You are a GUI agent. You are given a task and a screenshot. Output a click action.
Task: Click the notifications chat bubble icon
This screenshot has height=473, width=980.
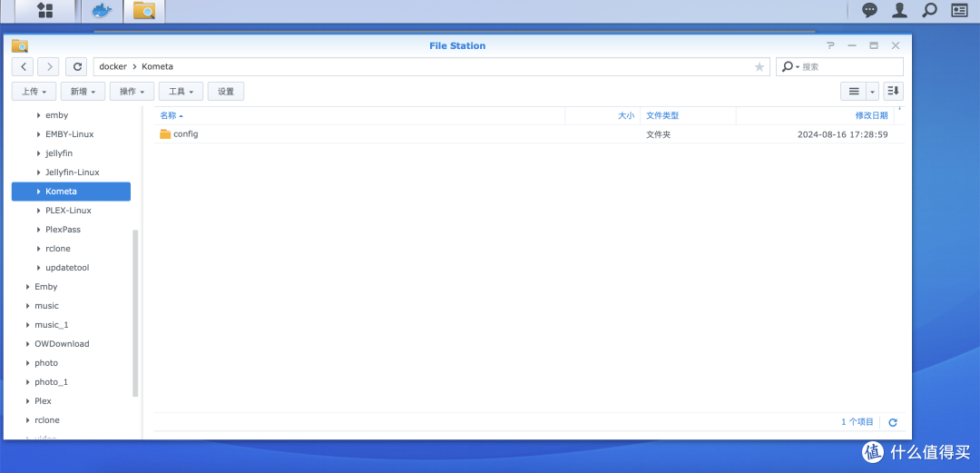click(869, 11)
